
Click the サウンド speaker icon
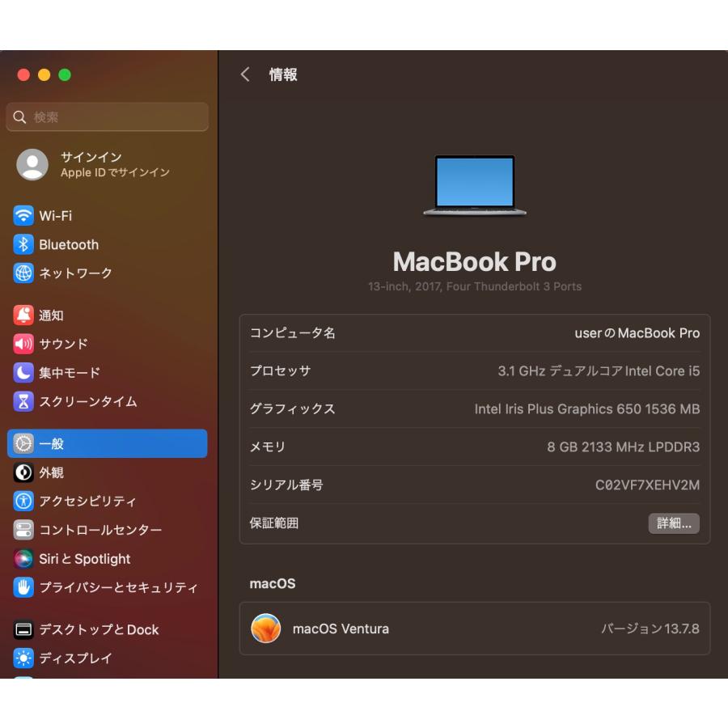tap(23, 344)
